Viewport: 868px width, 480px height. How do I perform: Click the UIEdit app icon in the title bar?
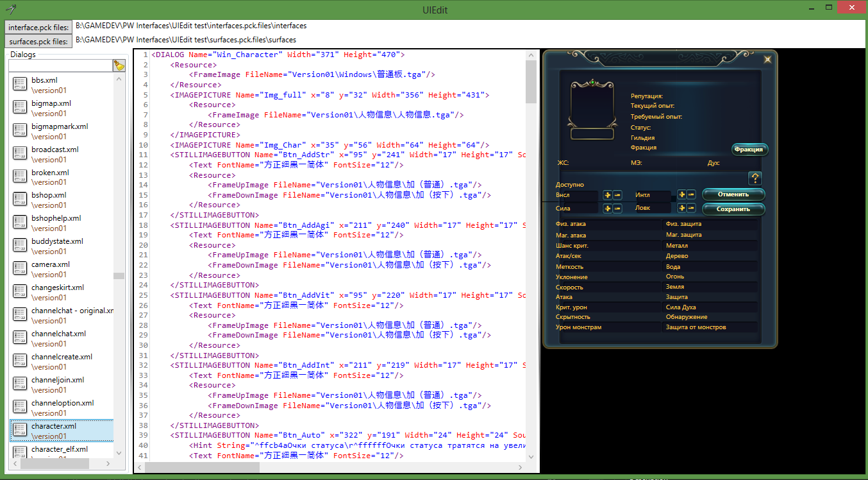[x=10, y=9]
